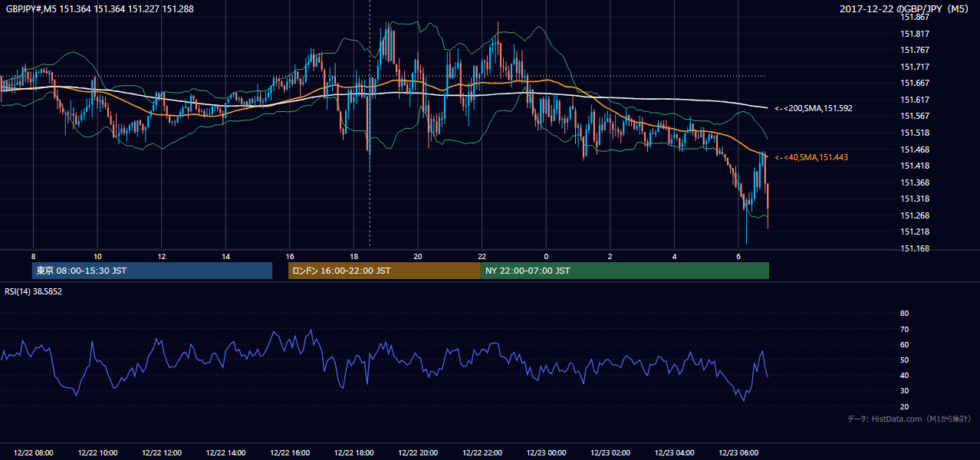
Task: Click the RSI(14) 38.5852 indicator label
Action: point(34,291)
